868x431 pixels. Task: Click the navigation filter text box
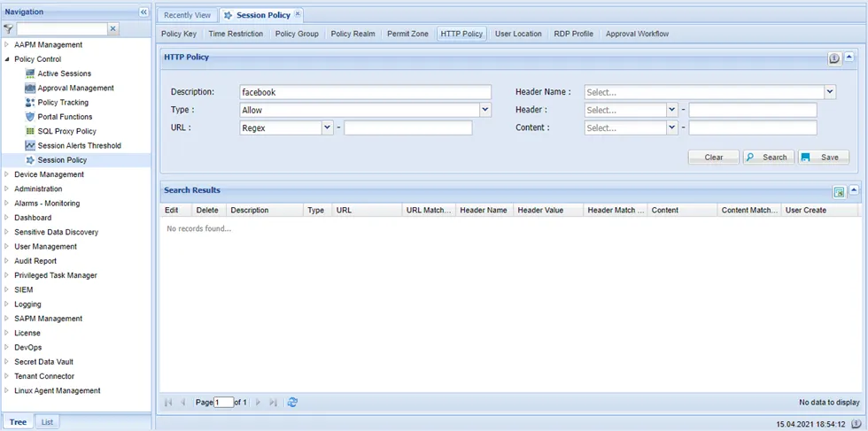(61, 29)
